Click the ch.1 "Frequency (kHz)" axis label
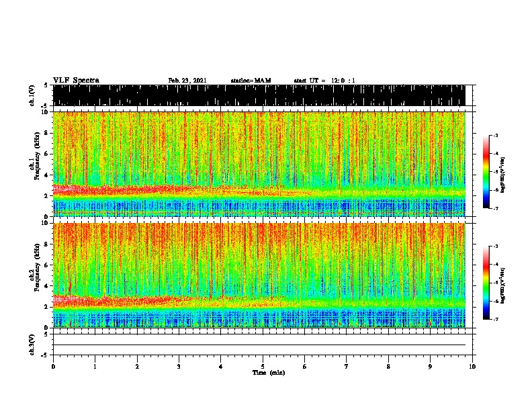The width and height of the screenshot is (532, 411). [37, 156]
